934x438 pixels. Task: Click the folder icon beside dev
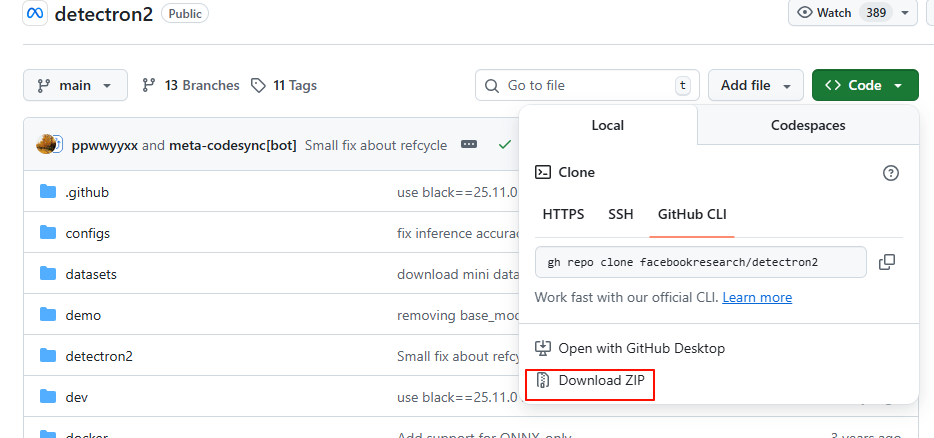coord(48,397)
